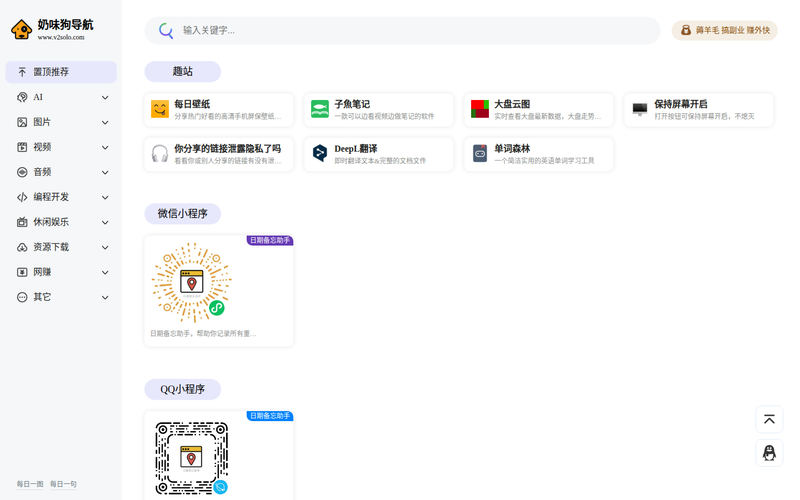The width and height of the screenshot is (800, 500).
Task: Click the QQ 日期备忘助手 QR code
Action: coord(192,458)
